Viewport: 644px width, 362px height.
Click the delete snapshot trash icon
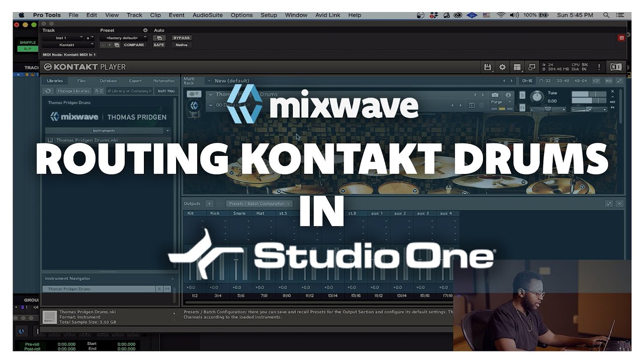(481, 105)
